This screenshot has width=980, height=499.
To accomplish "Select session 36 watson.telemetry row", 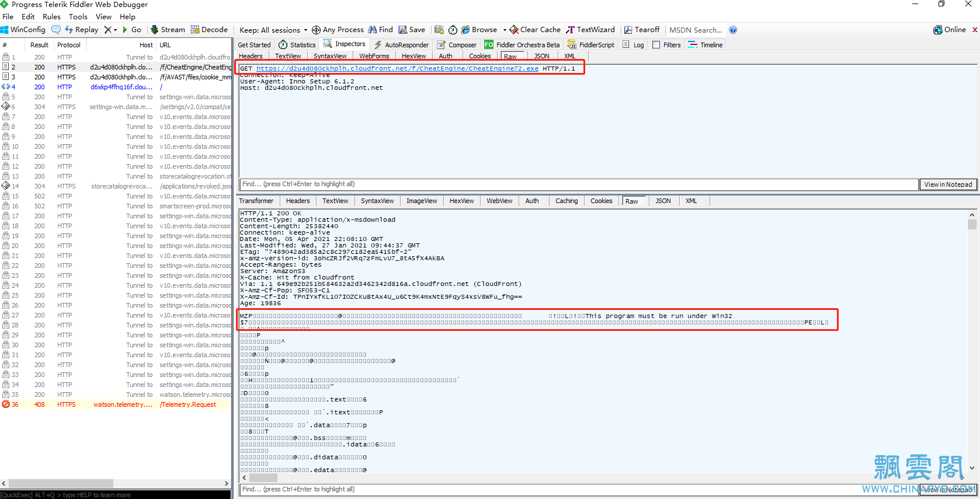I will coord(116,404).
